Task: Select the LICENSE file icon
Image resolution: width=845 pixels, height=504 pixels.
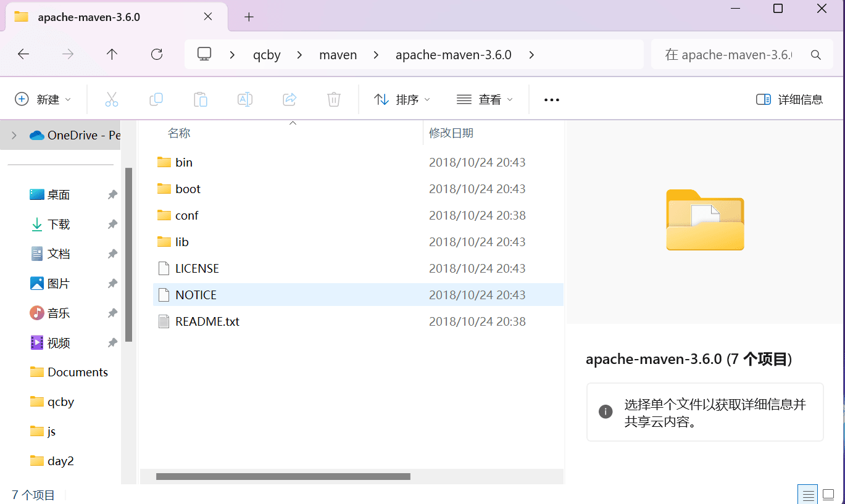Action: (x=164, y=268)
